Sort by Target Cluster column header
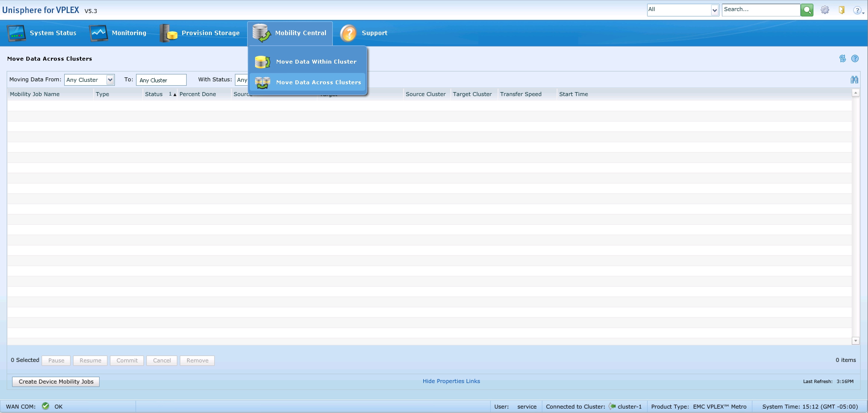Image resolution: width=868 pixels, height=413 pixels. pos(474,94)
